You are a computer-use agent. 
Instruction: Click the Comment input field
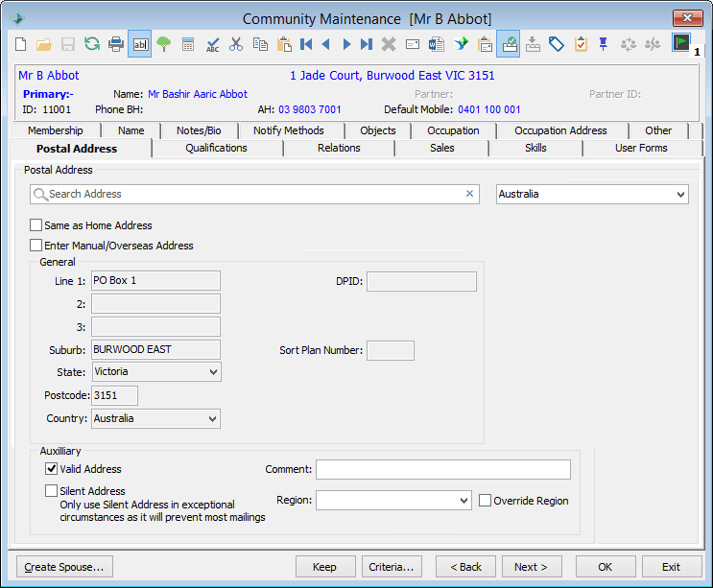443,469
